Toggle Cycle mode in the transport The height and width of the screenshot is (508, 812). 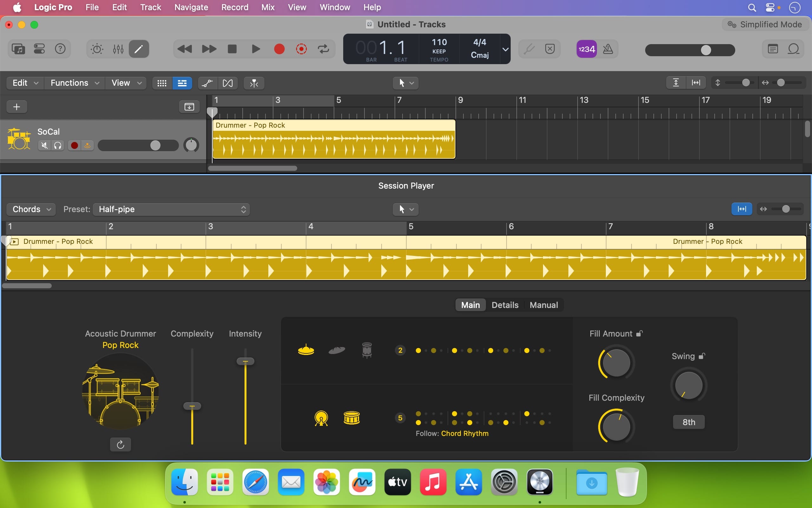pyautogui.click(x=324, y=49)
